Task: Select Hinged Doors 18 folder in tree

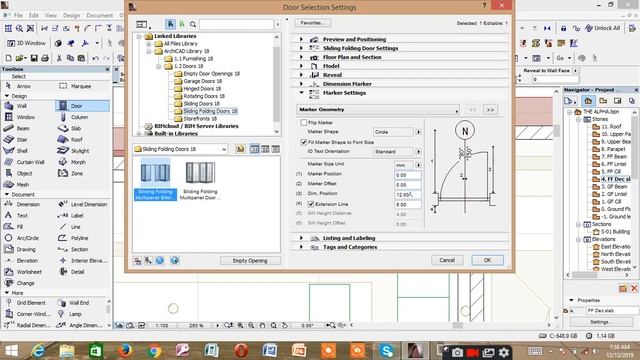Action: click(x=202, y=89)
